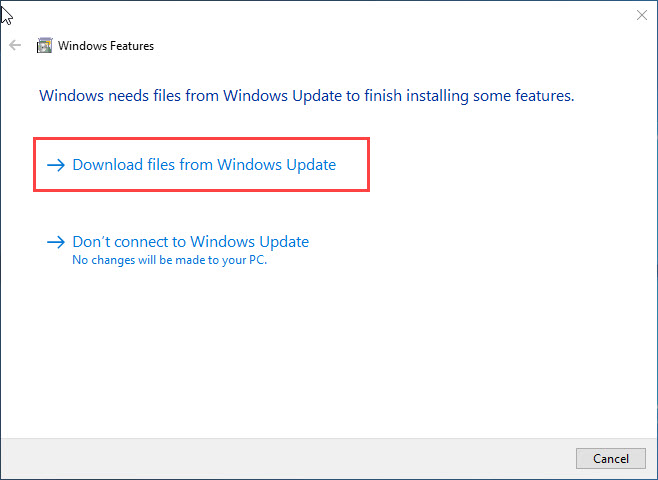Click the heading about Windows needing files
Image resolution: width=658 pixels, height=480 pixels.
pyautogui.click(x=306, y=96)
